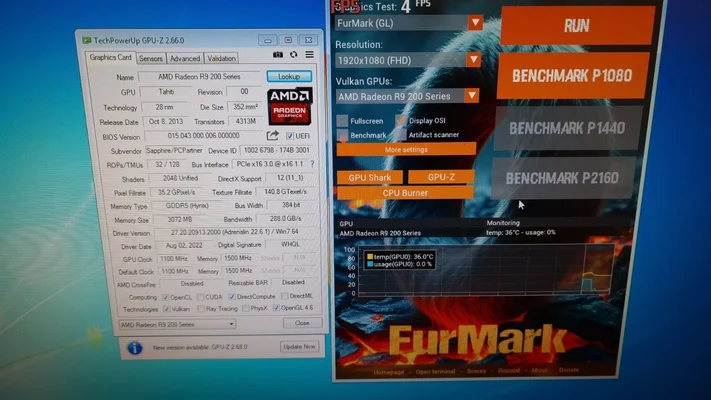711x400 pixels.
Task: Click the GPU-Z screenshot camera icon
Action: tap(279, 56)
